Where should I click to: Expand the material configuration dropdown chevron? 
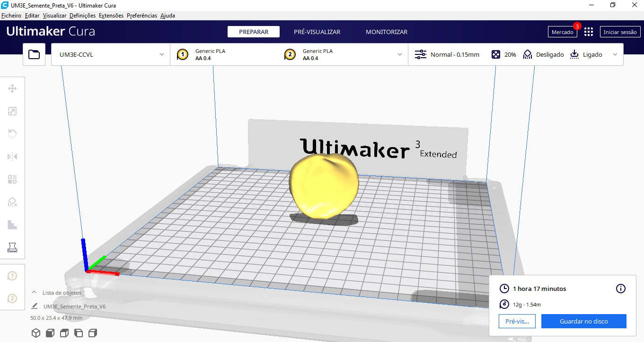click(x=400, y=54)
